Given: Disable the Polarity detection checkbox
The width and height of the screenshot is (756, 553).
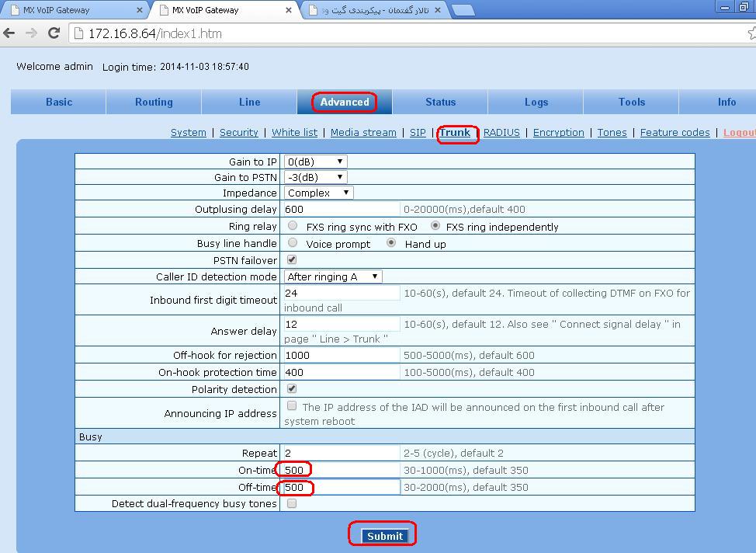Looking at the screenshot, I should click(292, 388).
